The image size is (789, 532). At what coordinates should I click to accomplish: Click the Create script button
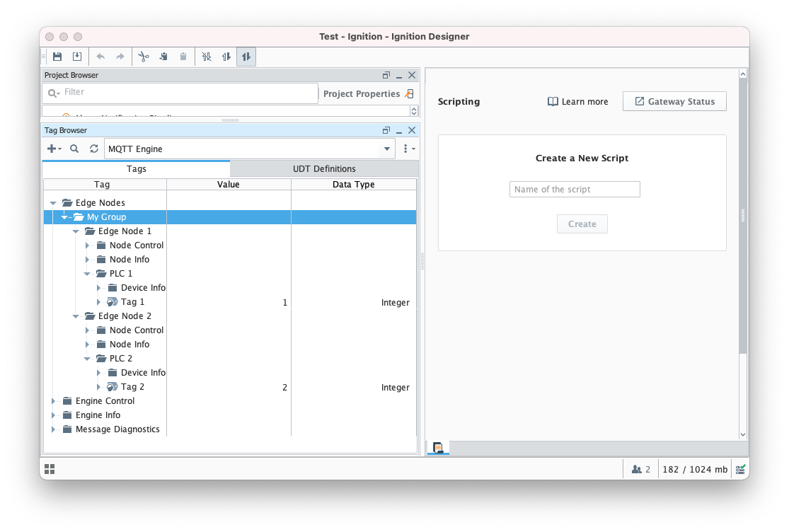click(582, 224)
